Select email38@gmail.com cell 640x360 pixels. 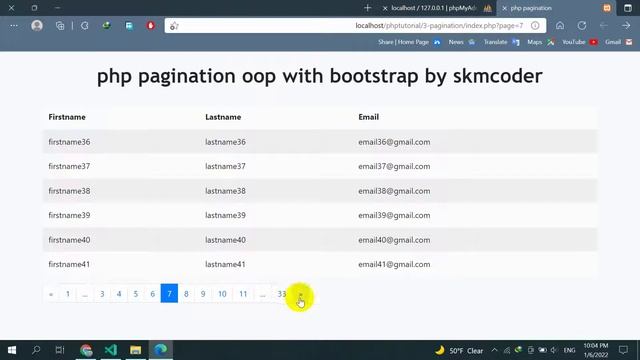pos(394,191)
